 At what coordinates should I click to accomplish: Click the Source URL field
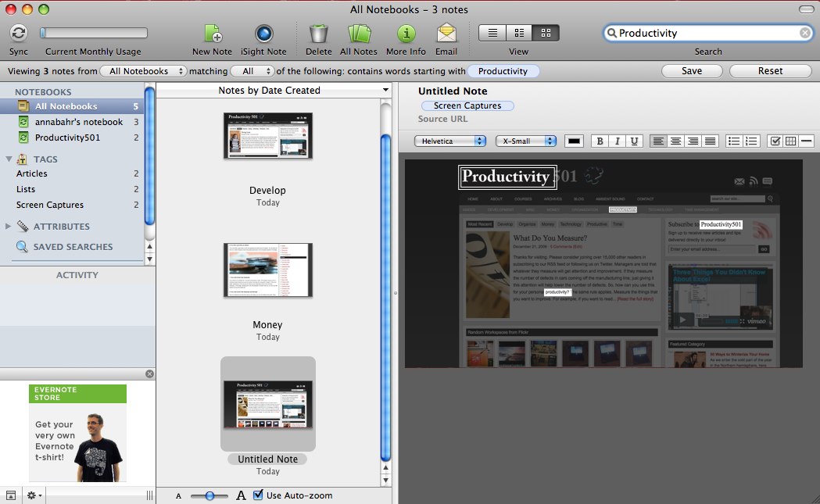pyautogui.click(x=442, y=120)
